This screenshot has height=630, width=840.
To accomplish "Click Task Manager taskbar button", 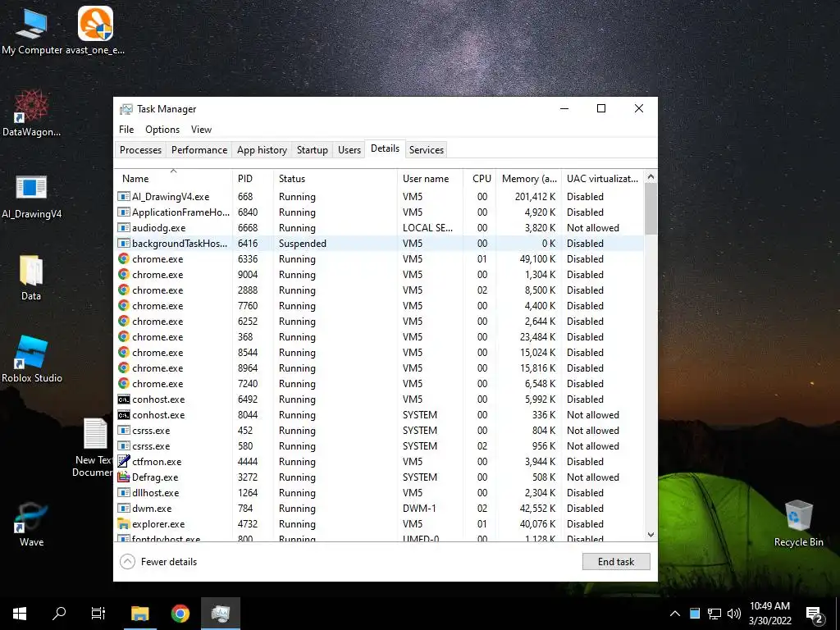I will 220,614.
